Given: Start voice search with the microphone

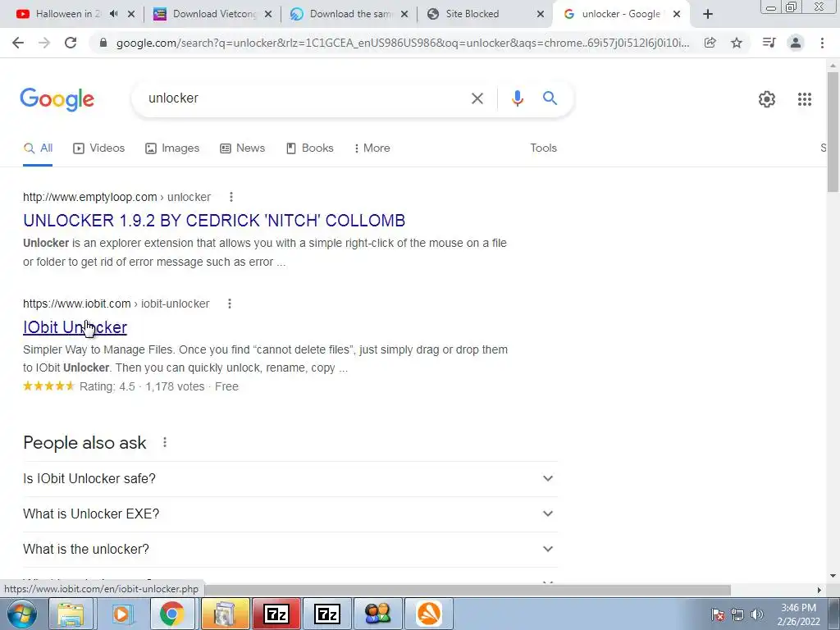Looking at the screenshot, I should (x=517, y=98).
